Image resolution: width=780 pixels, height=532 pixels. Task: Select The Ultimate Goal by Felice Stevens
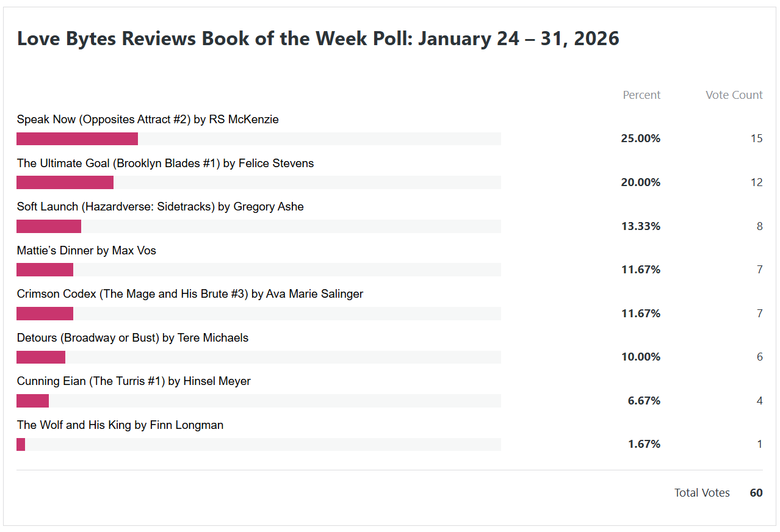(165, 164)
